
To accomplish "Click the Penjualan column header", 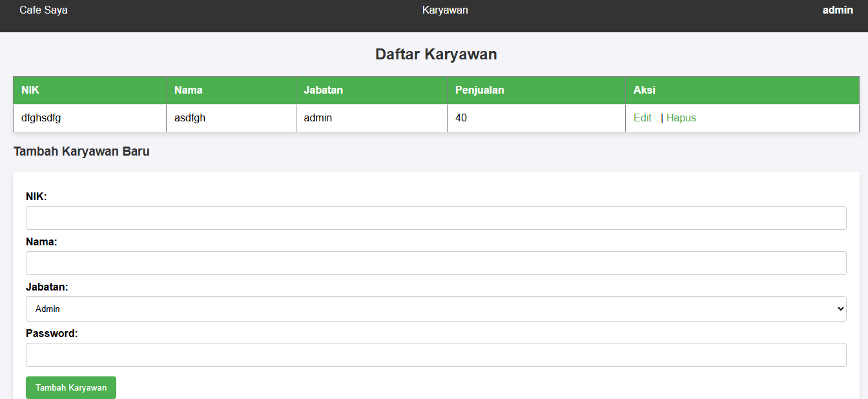I will coord(479,90).
